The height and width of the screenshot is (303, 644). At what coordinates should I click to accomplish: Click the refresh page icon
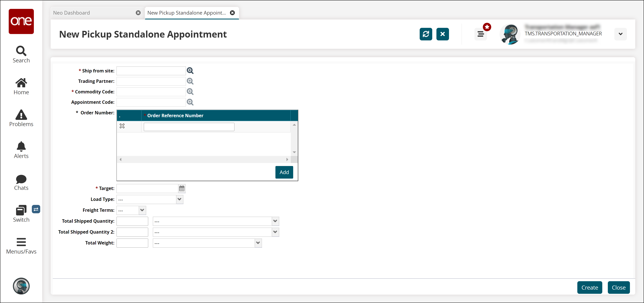coord(426,34)
